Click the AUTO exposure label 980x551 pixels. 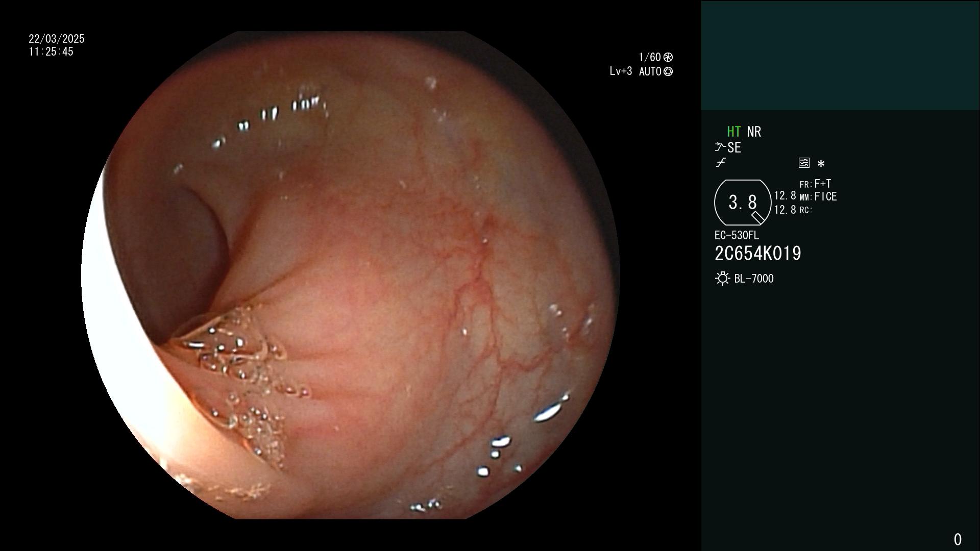[650, 71]
